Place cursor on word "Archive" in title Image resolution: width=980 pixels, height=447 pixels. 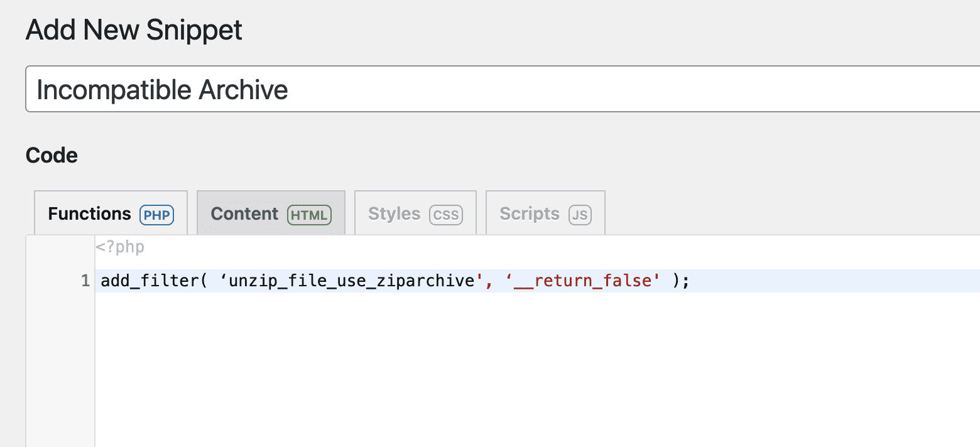[243, 90]
